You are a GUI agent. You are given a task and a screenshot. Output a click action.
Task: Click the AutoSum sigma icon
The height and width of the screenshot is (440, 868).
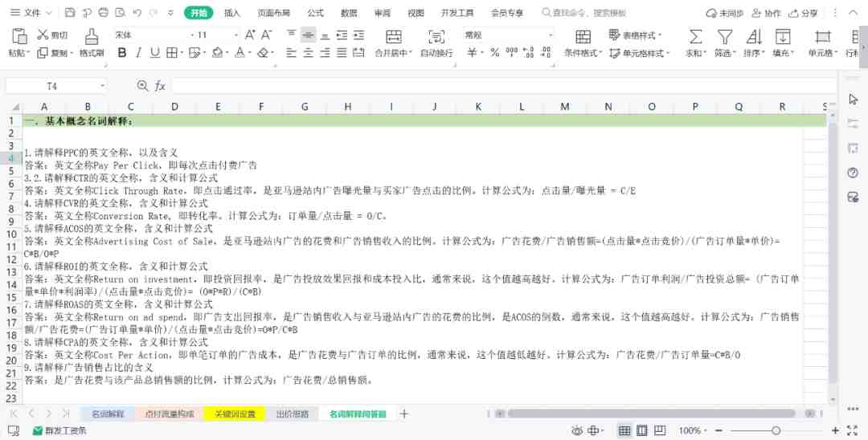point(695,36)
